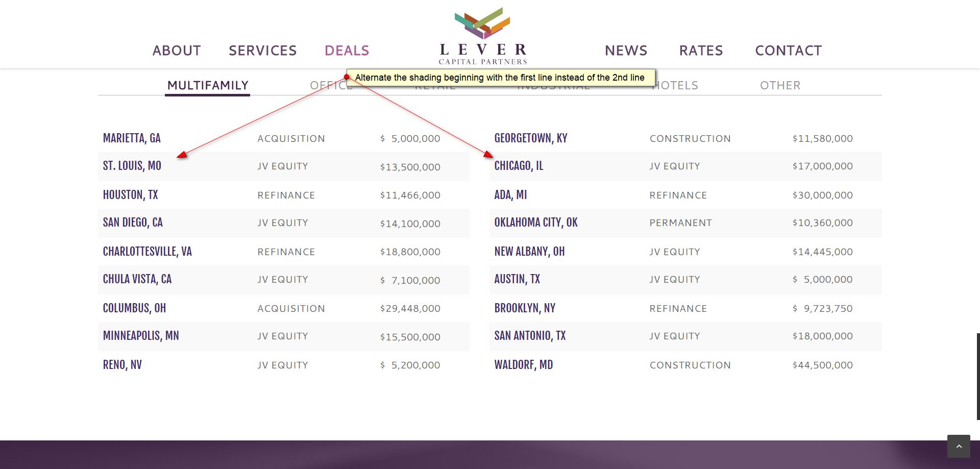Click the $9,723,750 amount
Image resolution: width=980 pixels, height=469 pixels.
[823, 309]
